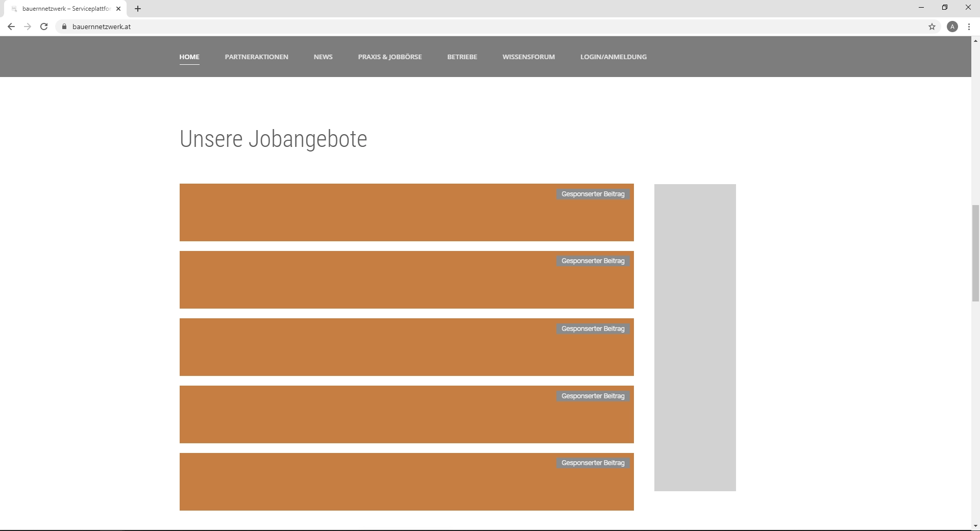Click the grey sidebar ad placeholder
Image resolution: width=980 pixels, height=531 pixels.
coord(695,337)
